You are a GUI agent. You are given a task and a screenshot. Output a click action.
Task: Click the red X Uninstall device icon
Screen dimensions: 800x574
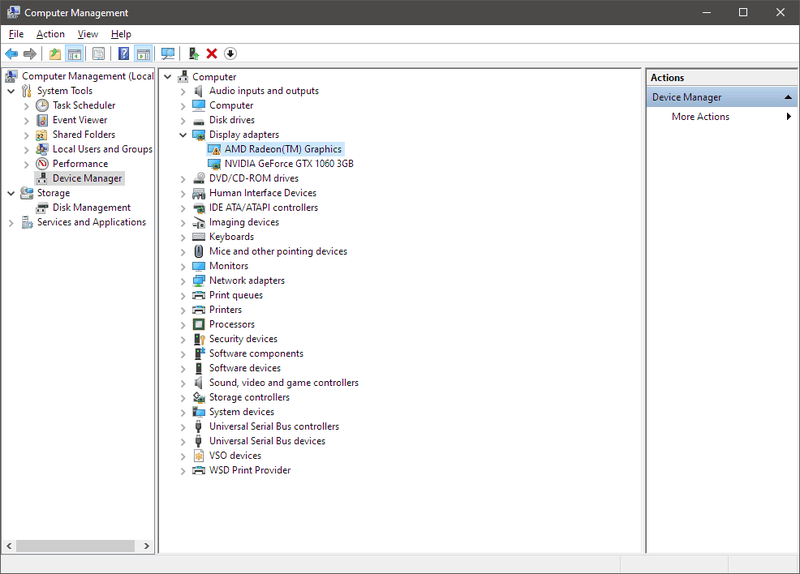point(212,54)
